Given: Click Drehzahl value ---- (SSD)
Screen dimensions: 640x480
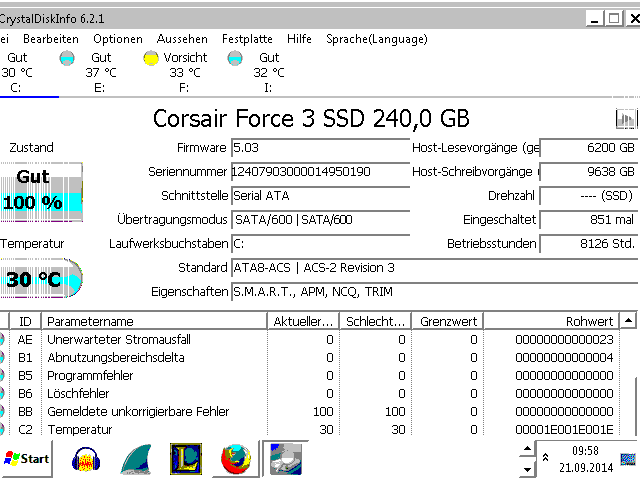Looking at the screenshot, I should [x=589, y=196].
